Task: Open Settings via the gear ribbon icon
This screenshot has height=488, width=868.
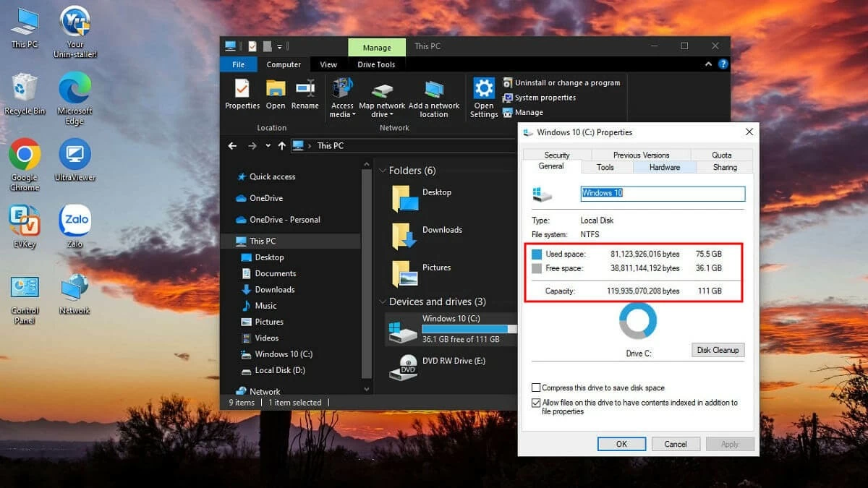Action: 483,95
